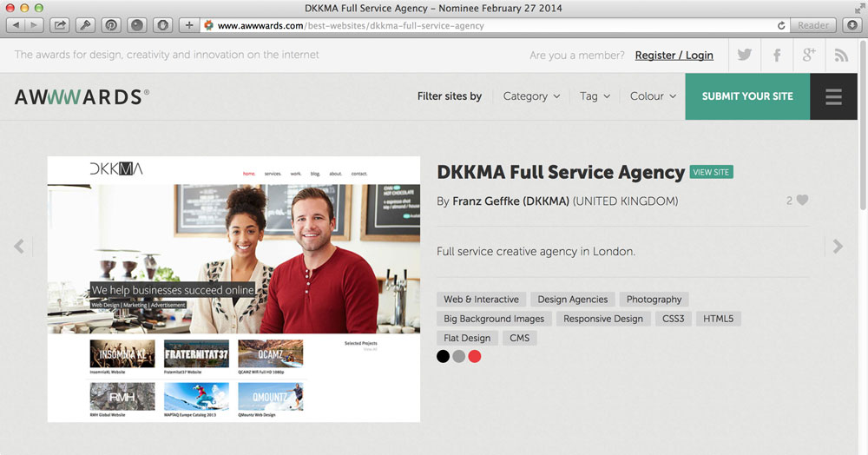This screenshot has width=868, height=455.
Task: Click the Awwwards logo
Action: click(82, 97)
